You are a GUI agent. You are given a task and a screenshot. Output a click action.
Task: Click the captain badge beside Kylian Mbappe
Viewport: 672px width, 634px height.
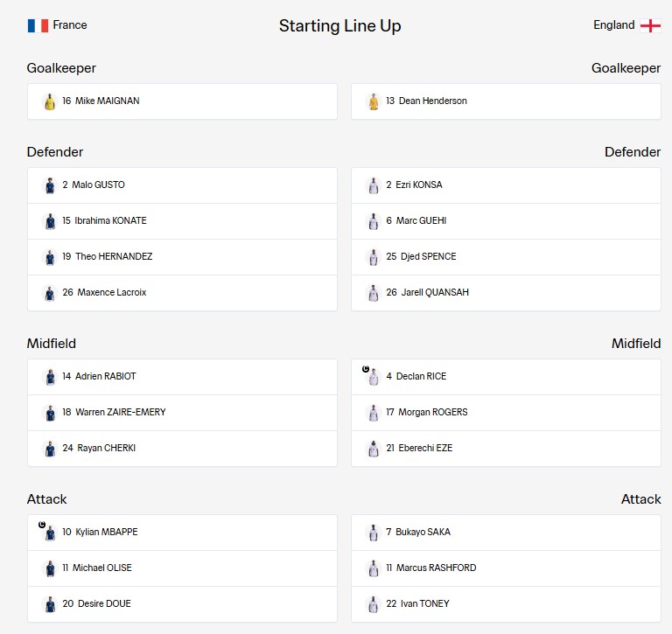[x=42, y=525]
